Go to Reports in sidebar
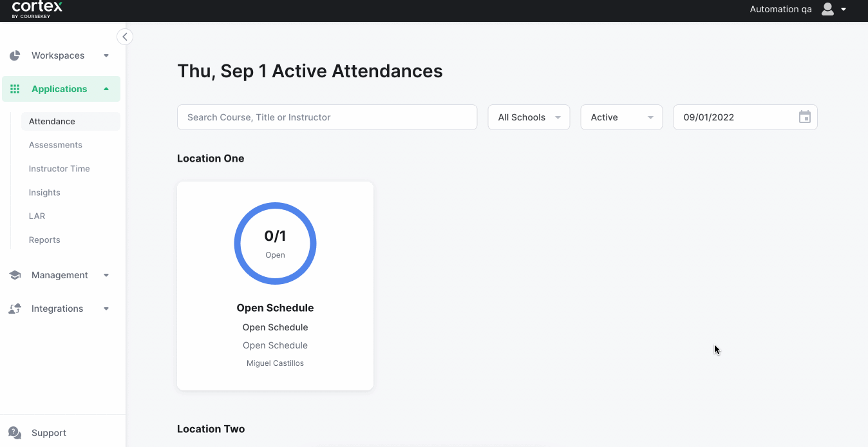 point(44,240)
